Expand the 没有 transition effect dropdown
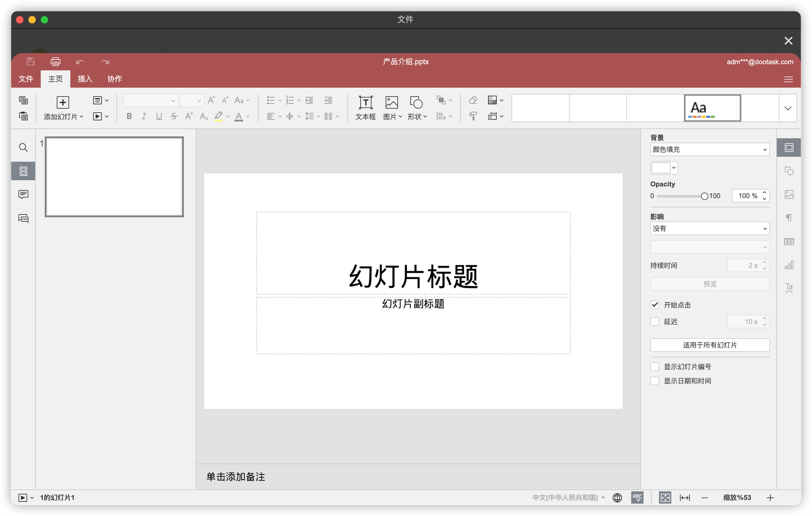Image resolution: width=812 pixels, height=516 pixels. [710, 228]
